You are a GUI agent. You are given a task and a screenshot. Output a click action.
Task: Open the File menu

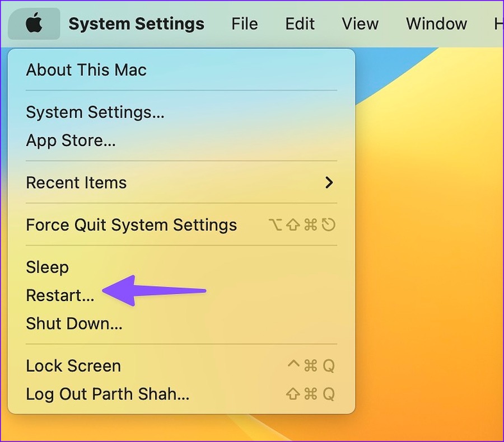245,23
